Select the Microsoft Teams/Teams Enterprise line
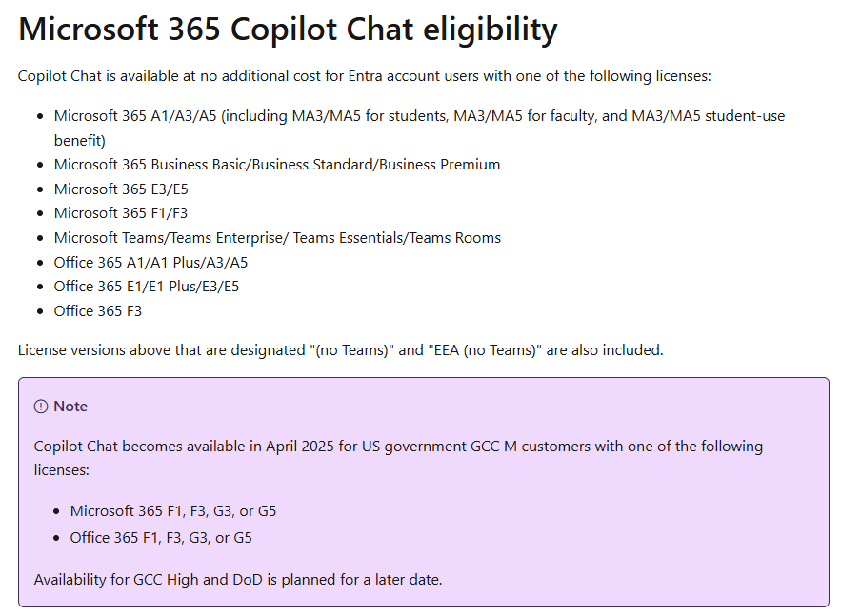841x616 pixels. coord(277,238)
